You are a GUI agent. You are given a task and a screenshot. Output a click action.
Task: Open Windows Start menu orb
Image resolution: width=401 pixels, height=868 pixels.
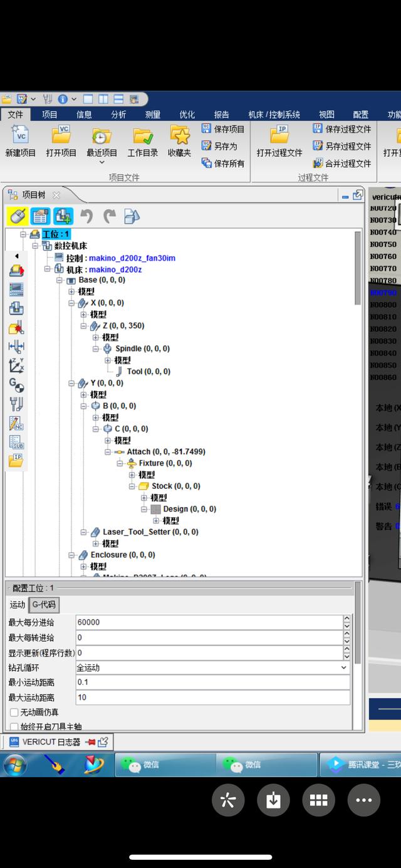pos(14,765)
